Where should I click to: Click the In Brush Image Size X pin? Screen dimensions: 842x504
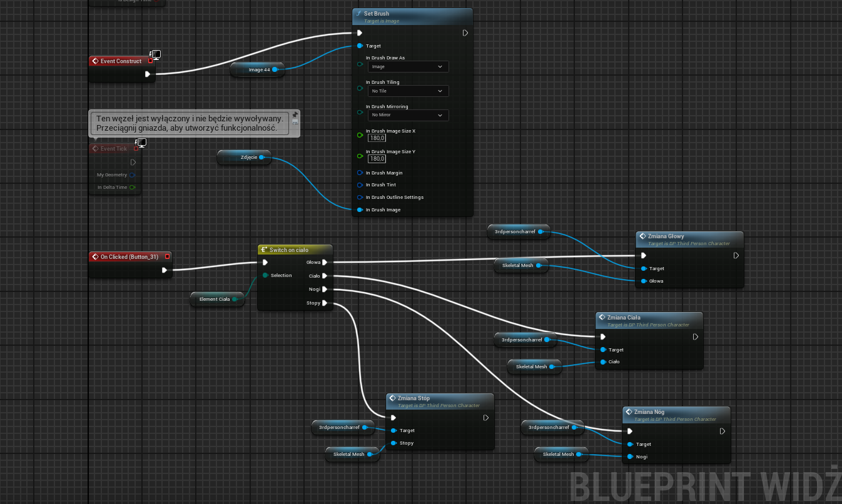tap(360, 134)
